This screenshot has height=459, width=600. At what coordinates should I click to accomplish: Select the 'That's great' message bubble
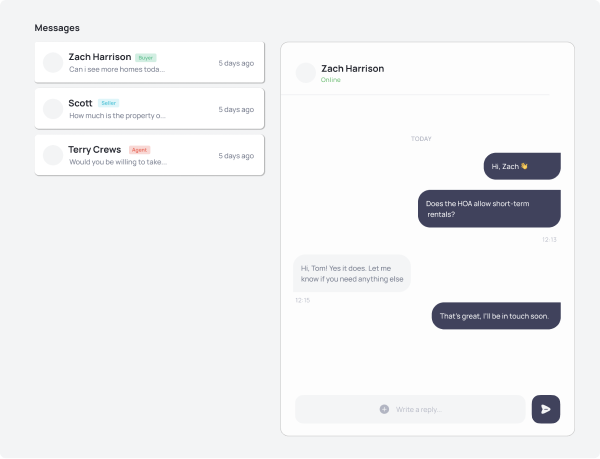pos(496,316)
